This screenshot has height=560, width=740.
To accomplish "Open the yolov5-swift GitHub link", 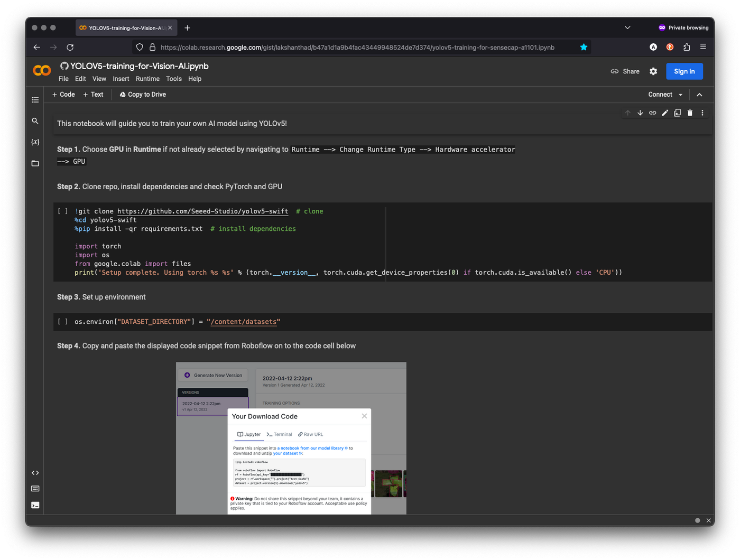I will click(202, 211).
